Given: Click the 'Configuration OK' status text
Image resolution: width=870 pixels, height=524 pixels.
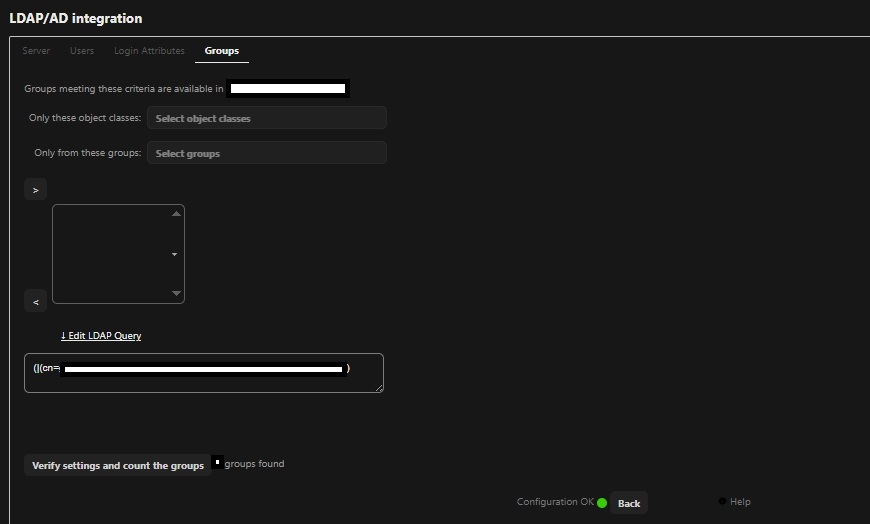Looking at the screenshot, I should click(555, 501).
